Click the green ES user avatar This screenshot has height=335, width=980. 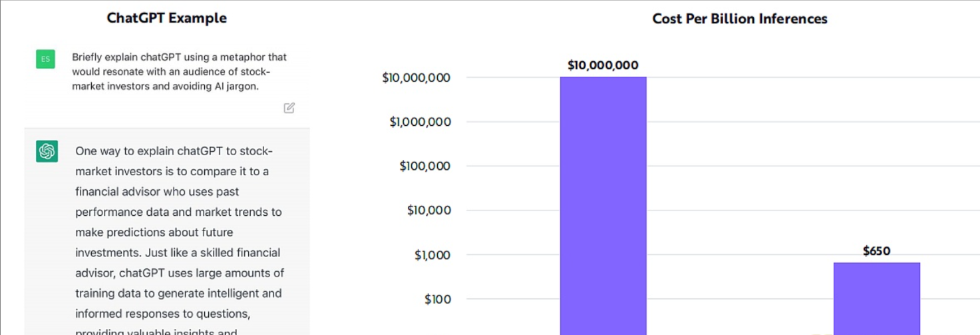click(x=45, y=59)
